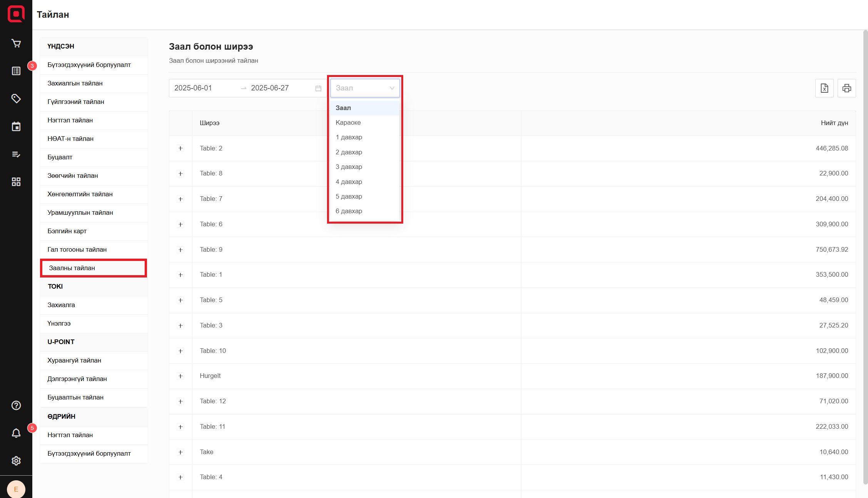Select Караоке from the hall dropdown
This screenshot has height=498, width=868.
coord(348,123)
